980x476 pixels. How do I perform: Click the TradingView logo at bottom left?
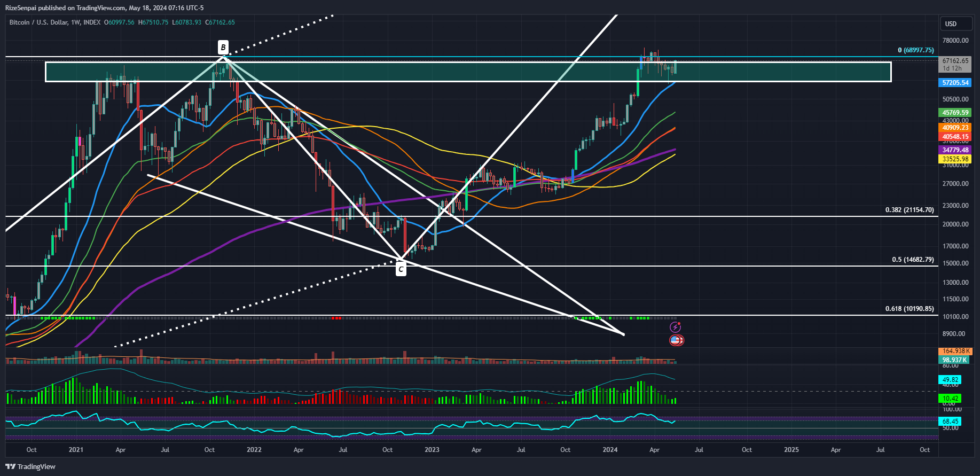[30, 466]
